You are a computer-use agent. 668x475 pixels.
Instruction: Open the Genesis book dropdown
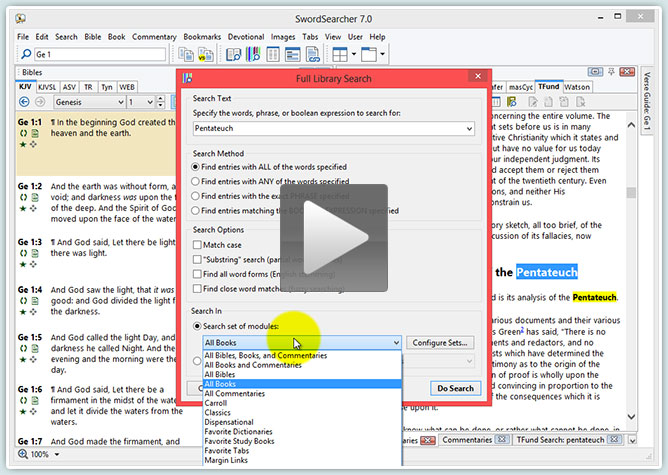[121, 102]
